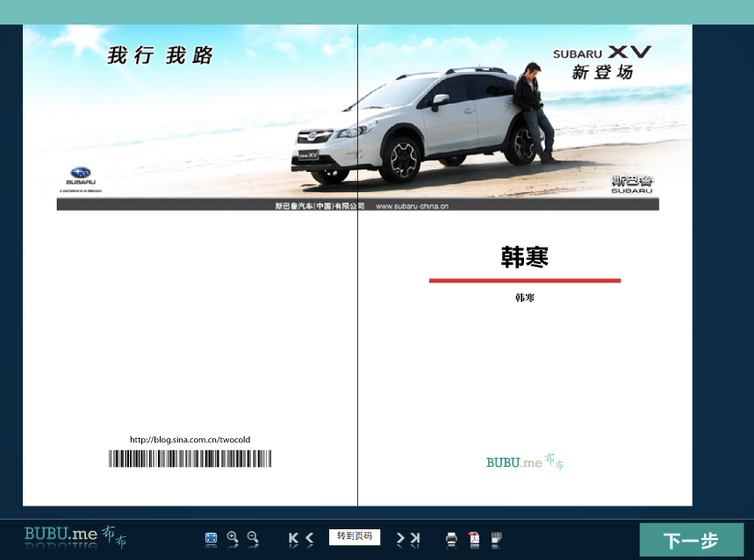Click the front cover page
The width and height of the screenshot is (754, 560).
pyautogui.click(x=525, y=265)
